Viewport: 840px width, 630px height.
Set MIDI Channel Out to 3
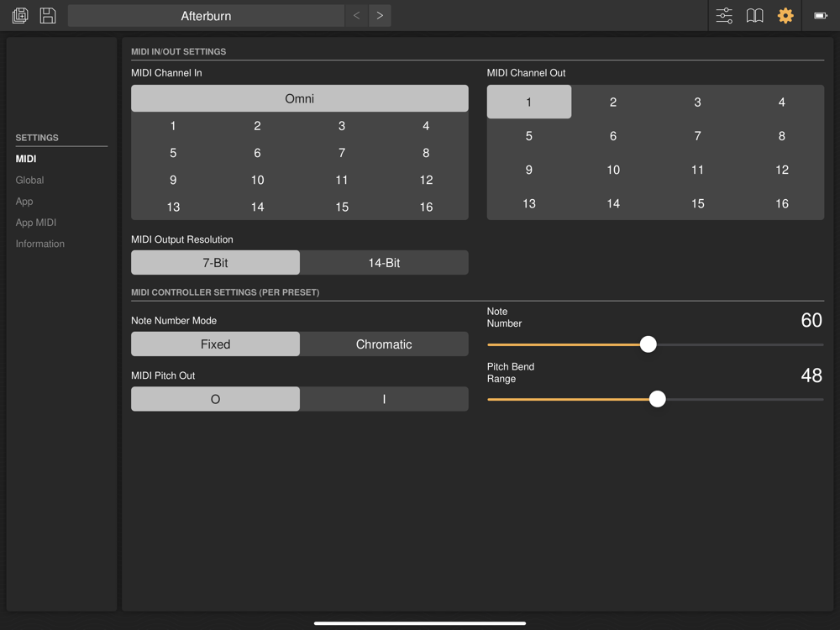[697, 102]
